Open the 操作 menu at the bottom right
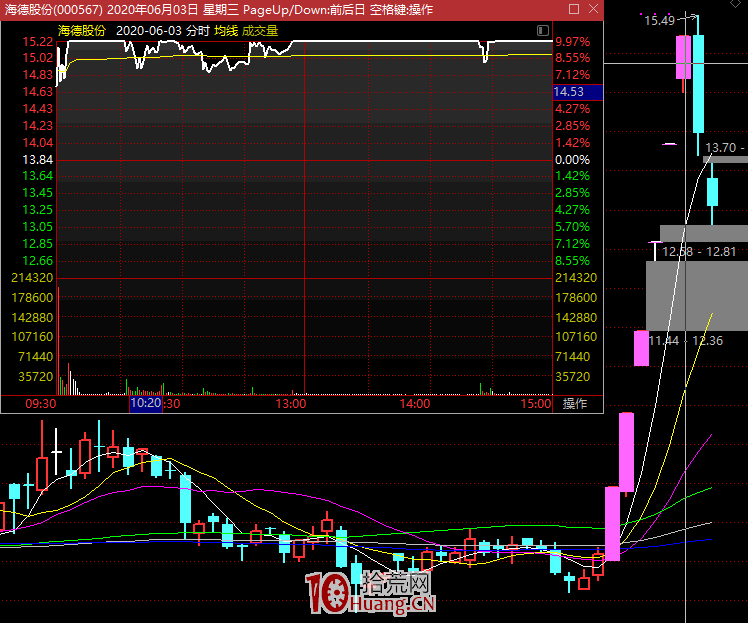The height and width of the screenshot is (623, 748). pos(575,404)
